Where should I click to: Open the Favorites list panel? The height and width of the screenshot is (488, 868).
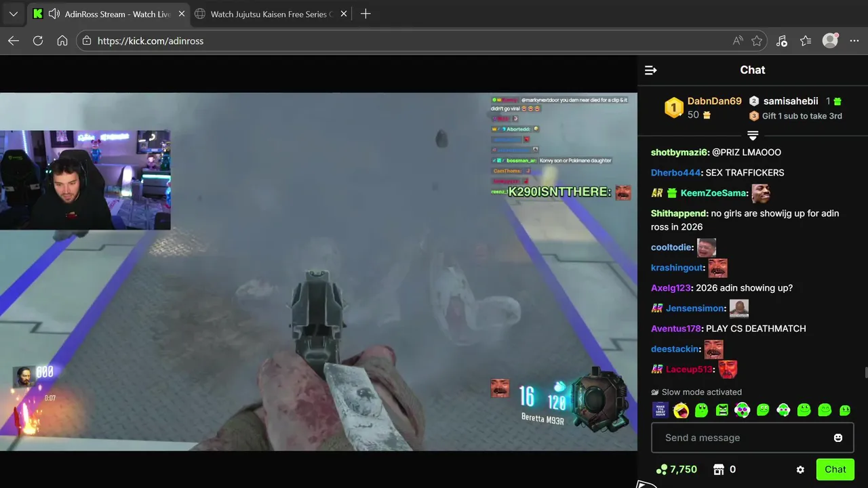806,41
